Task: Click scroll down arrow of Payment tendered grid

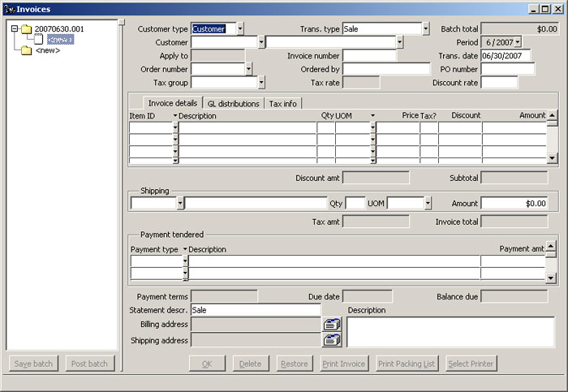Action: pos(551,278)
